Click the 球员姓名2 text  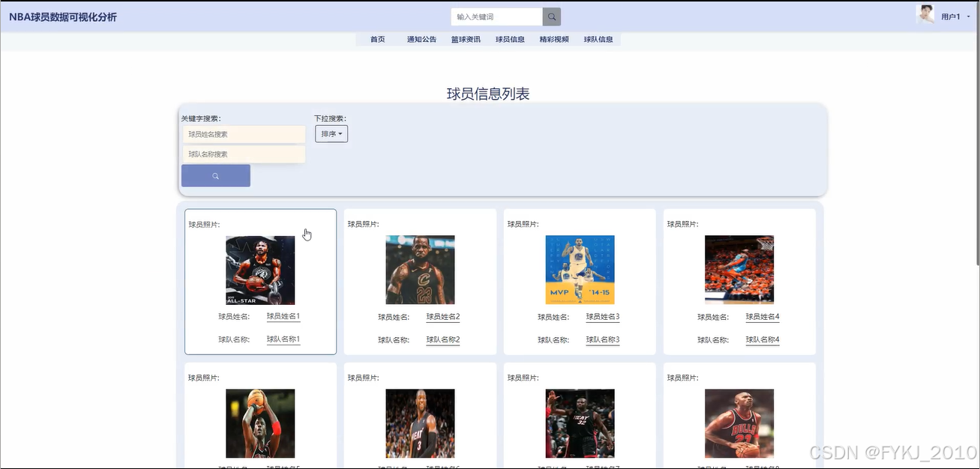point(443,317)
